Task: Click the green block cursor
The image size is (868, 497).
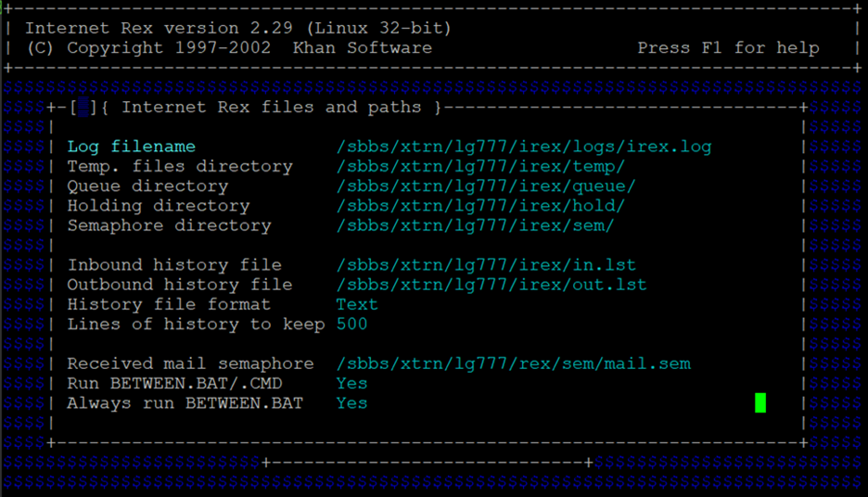Action: (x=760, y=403)
